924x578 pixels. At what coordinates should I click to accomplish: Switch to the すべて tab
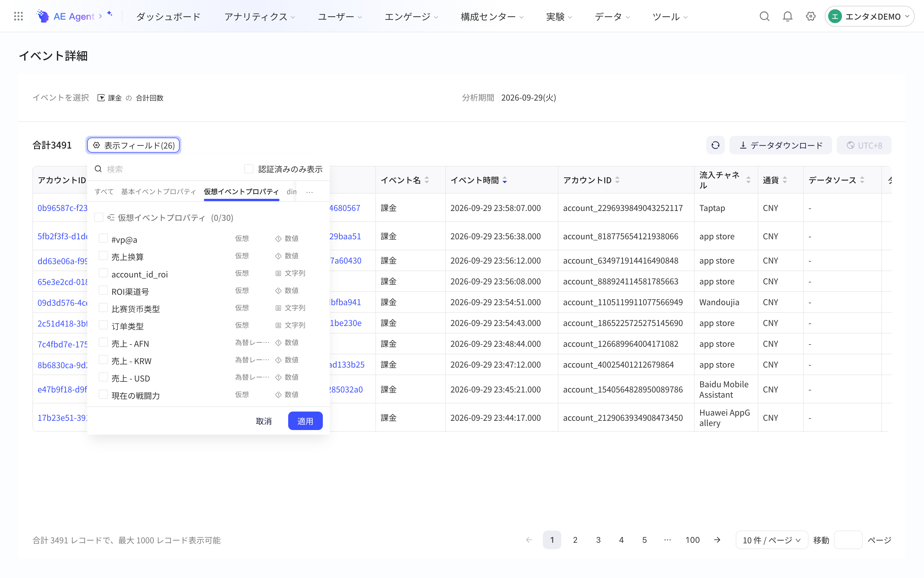coord(104,192)
